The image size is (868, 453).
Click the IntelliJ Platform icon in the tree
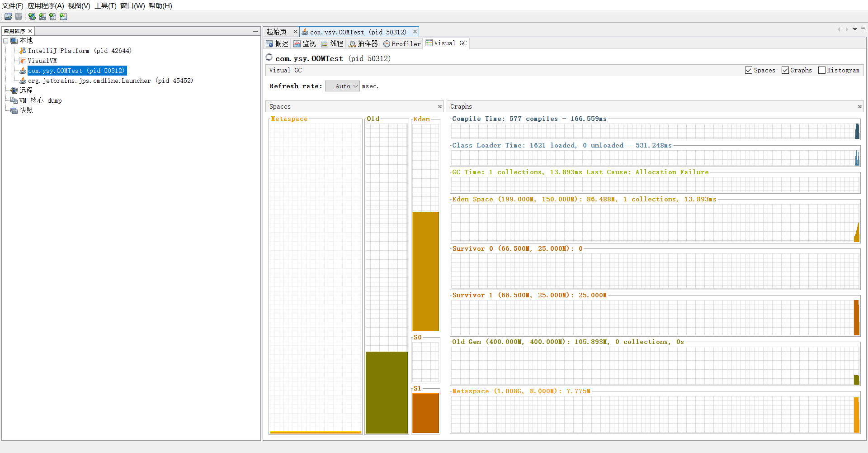coord(23,51)
